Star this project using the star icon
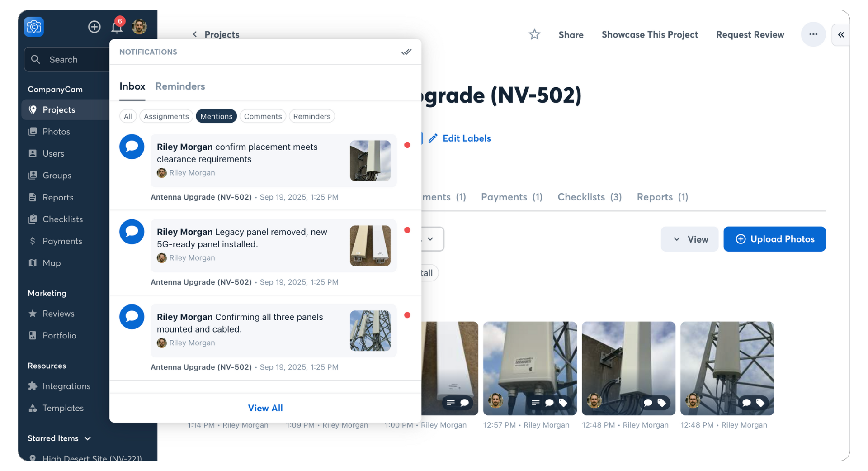Viewport: 868px width, 471px height. point(534,34)
